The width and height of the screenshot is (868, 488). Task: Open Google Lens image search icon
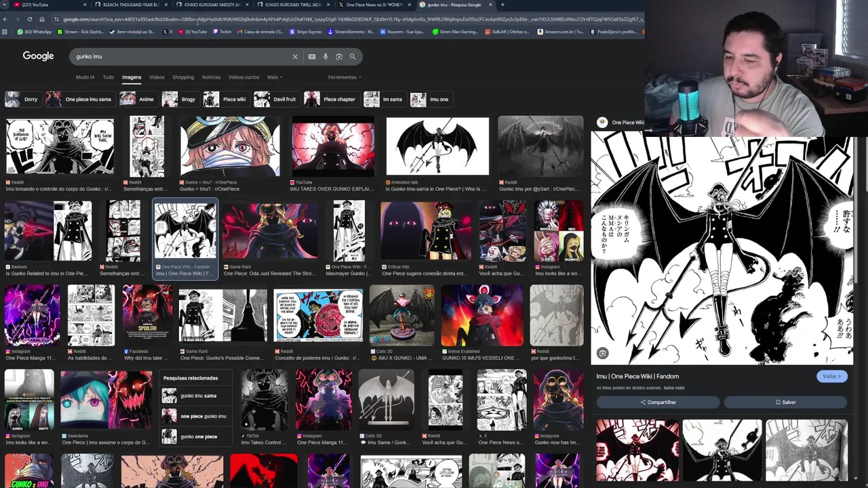(x=339, y=56)
